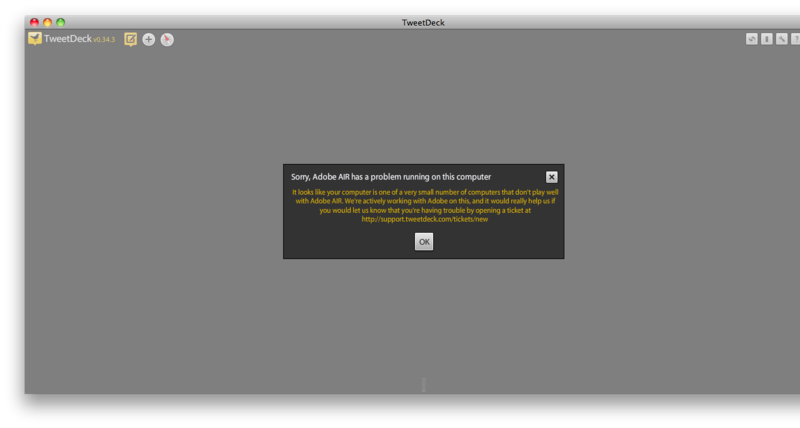Click the TweetDeck bird logo icon
This screenshot has height=428, width=800.
point(35,39)
